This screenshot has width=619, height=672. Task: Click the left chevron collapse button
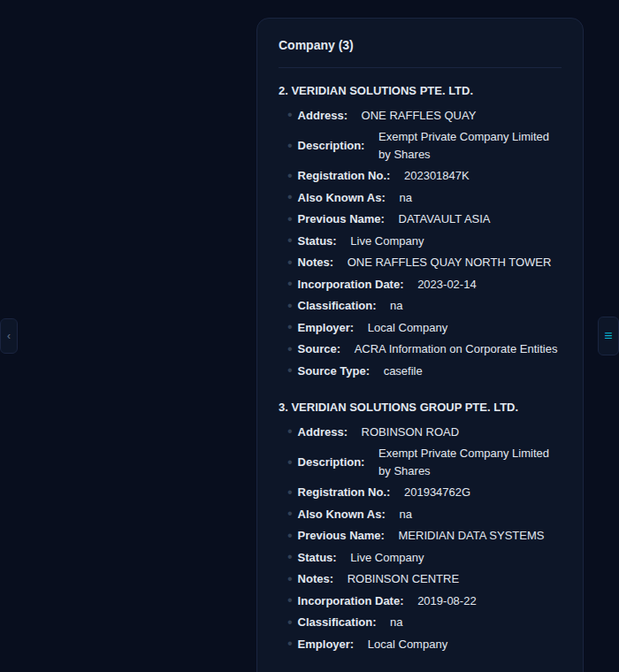[x=9, y=336]
